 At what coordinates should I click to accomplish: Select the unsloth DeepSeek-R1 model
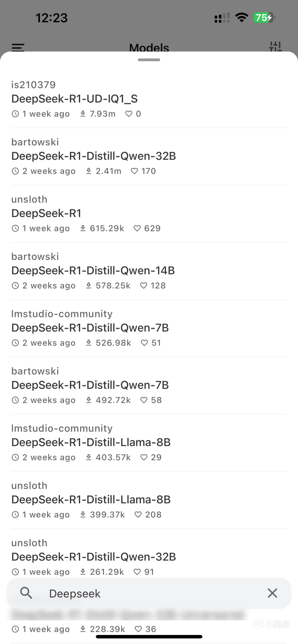pyautogui.click(x=47, y=214)
